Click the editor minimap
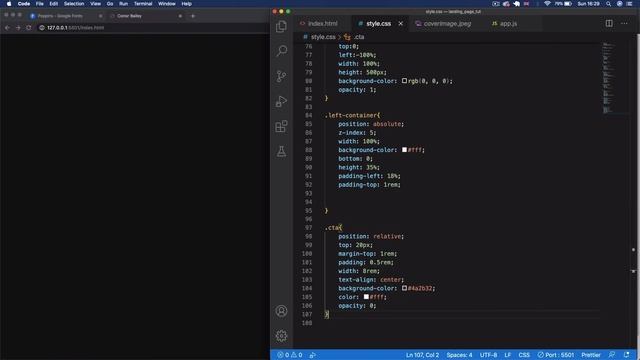 click(615, 78)
